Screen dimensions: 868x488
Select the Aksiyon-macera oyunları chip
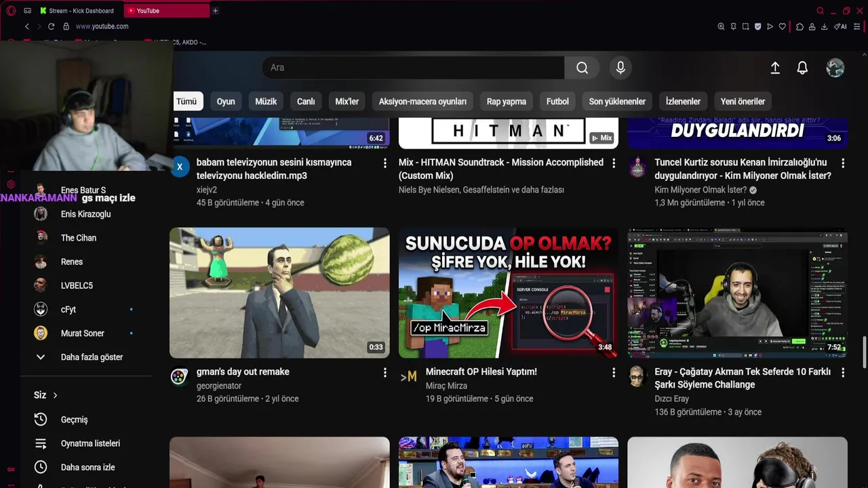(x=422, y=102)
